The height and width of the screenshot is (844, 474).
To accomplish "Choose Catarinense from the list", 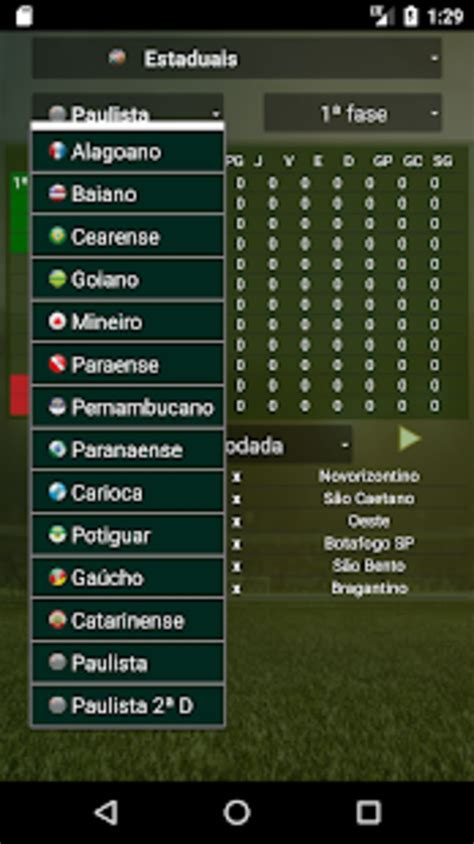I will coord(128,620).
